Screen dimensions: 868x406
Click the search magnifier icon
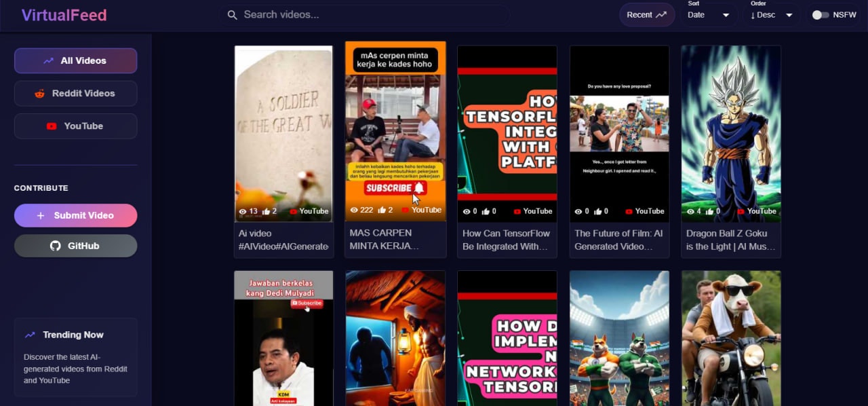(233, 14)
